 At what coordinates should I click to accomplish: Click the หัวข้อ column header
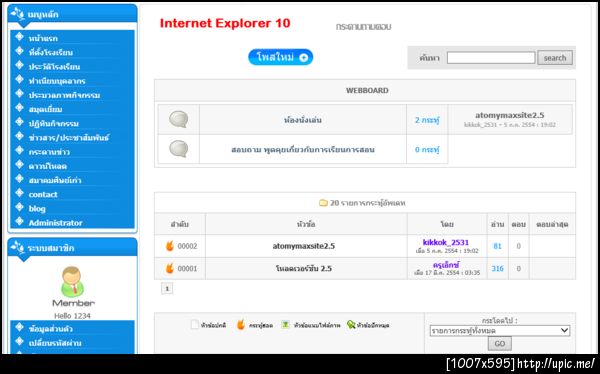coord(306,224)
